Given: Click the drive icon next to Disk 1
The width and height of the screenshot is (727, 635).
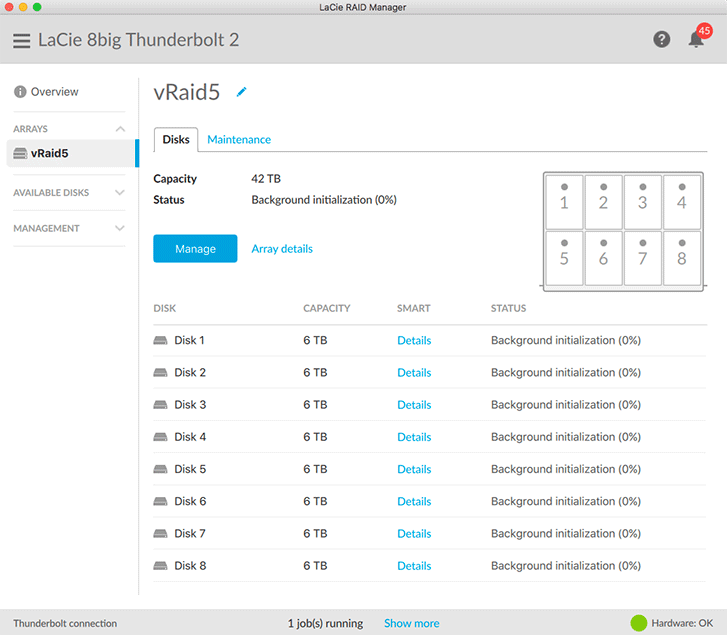Looking at the screenshot, I should tap(160, 340).
